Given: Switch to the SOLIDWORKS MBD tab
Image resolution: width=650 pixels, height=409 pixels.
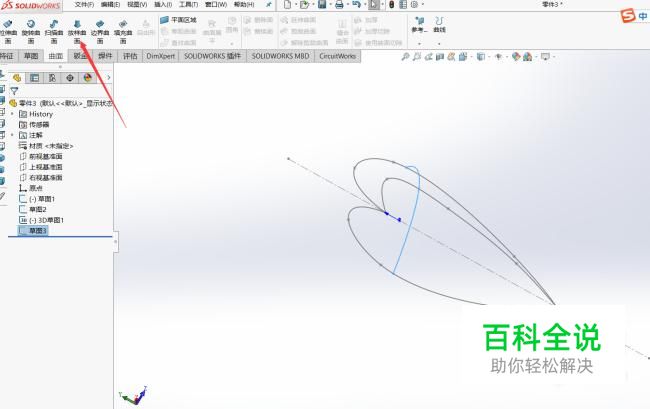Looking at the screenshot, I should (280, 56).
